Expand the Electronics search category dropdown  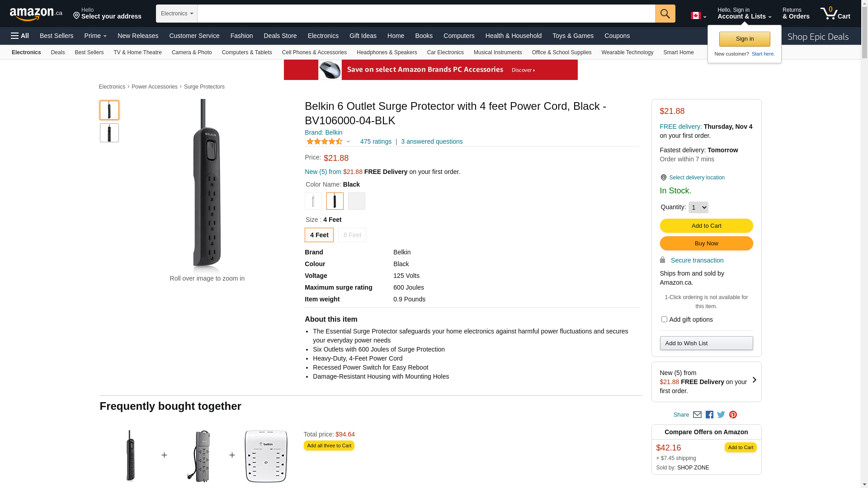click(177, 14)
